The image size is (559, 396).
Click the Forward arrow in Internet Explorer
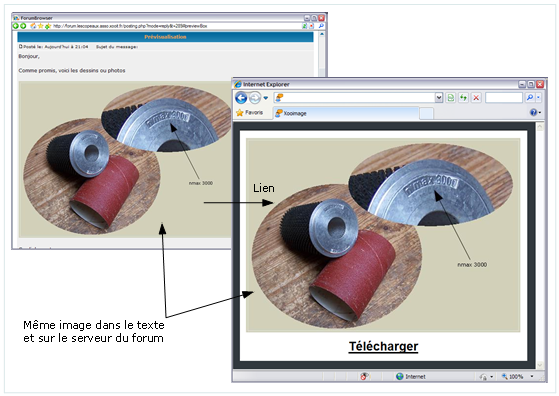click(x=255, y=98)
